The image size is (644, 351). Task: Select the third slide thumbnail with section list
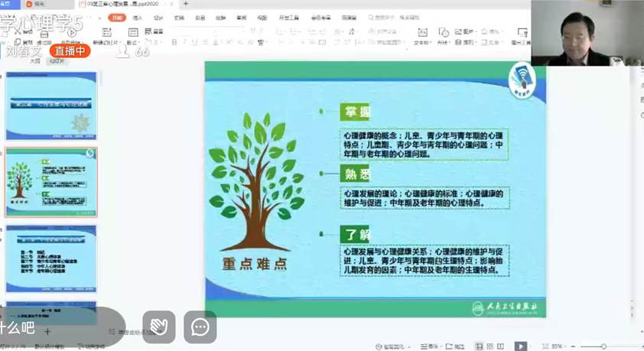(51, 258)
